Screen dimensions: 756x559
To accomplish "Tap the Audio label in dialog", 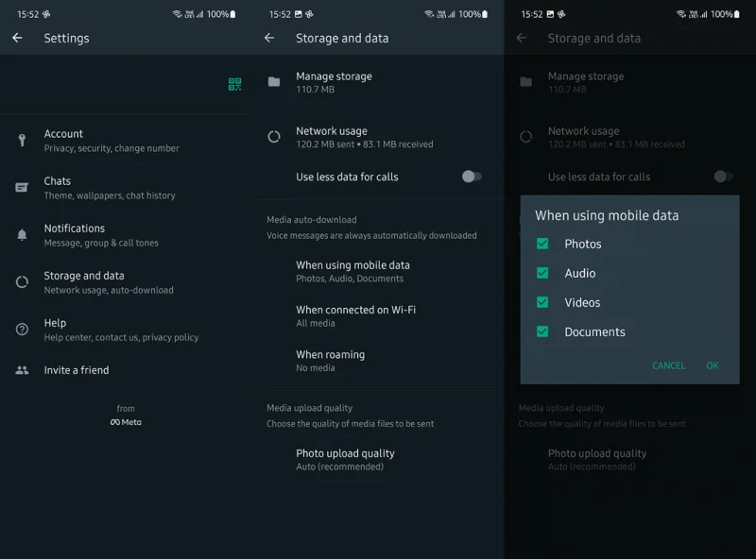I will 580,273.
